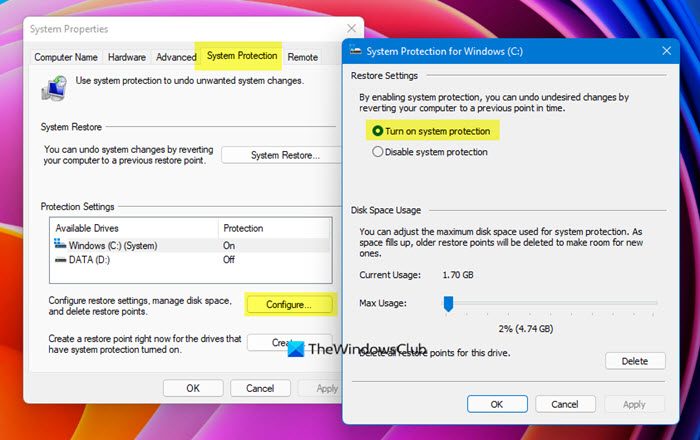Click the System Restore... button
700x440 pixels.
283,155
